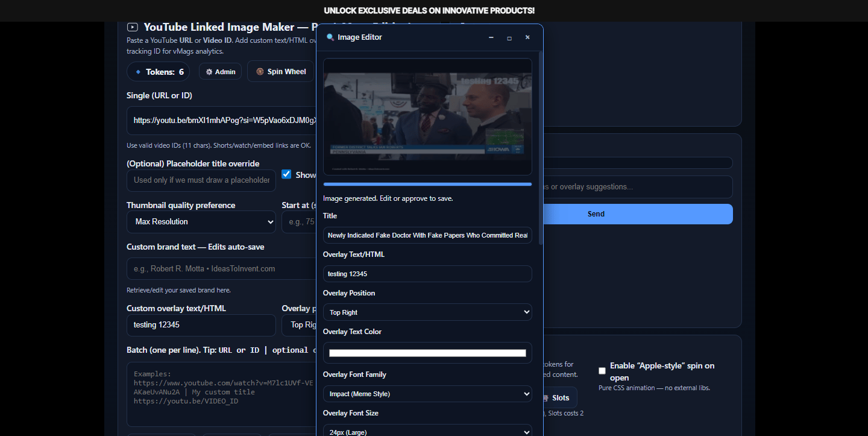Open the Overlay Text Color picker

(427, 353)
